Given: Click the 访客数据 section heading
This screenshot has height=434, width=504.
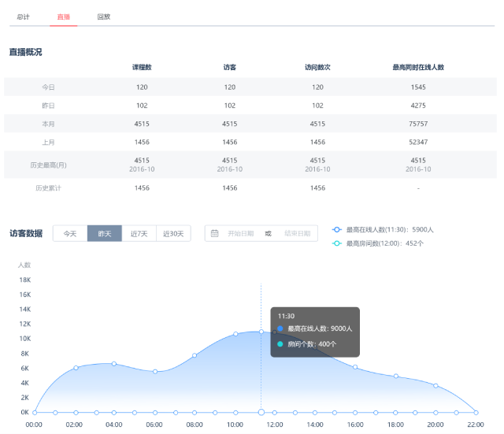Looking at the screenshot, I should (26, 233).
